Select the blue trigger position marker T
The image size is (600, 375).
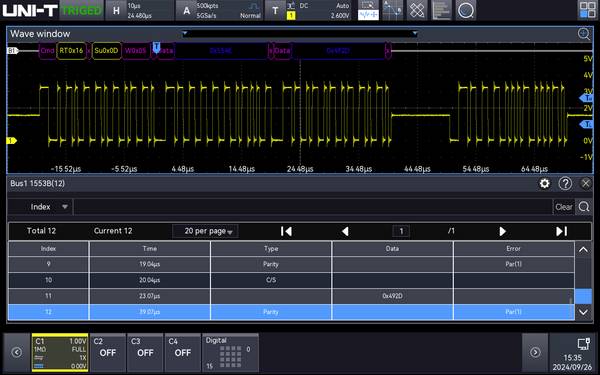tap(156, 47)
